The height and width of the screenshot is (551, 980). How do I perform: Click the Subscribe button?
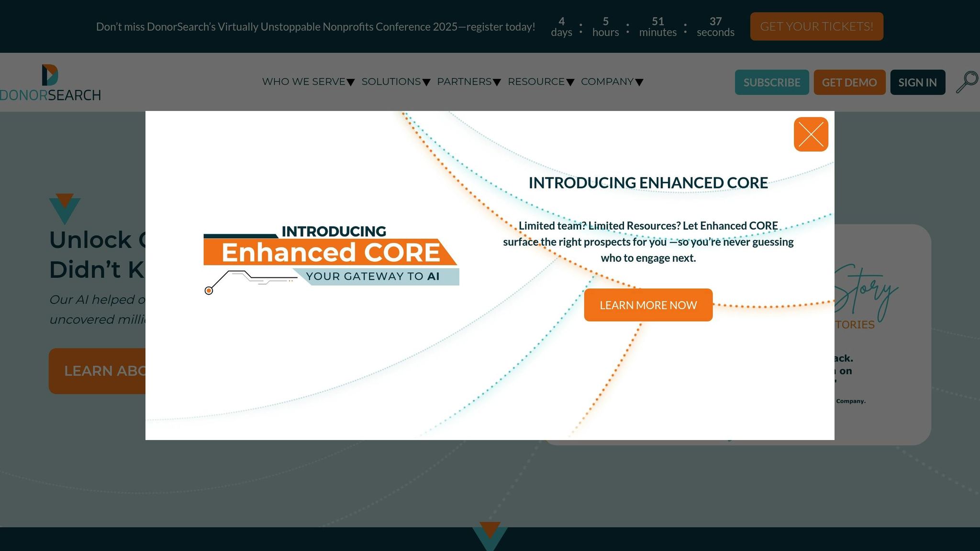click(x=771, y=82)
